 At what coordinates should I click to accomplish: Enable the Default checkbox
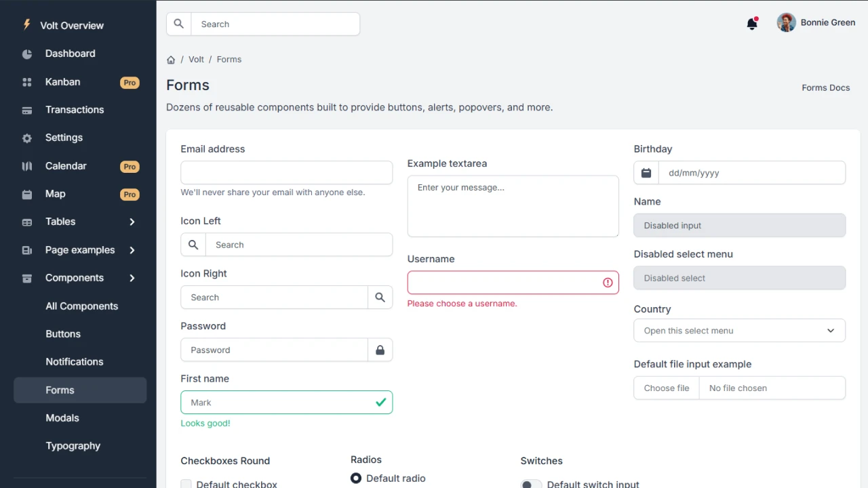pyautogui.click(x=186, y=483)
